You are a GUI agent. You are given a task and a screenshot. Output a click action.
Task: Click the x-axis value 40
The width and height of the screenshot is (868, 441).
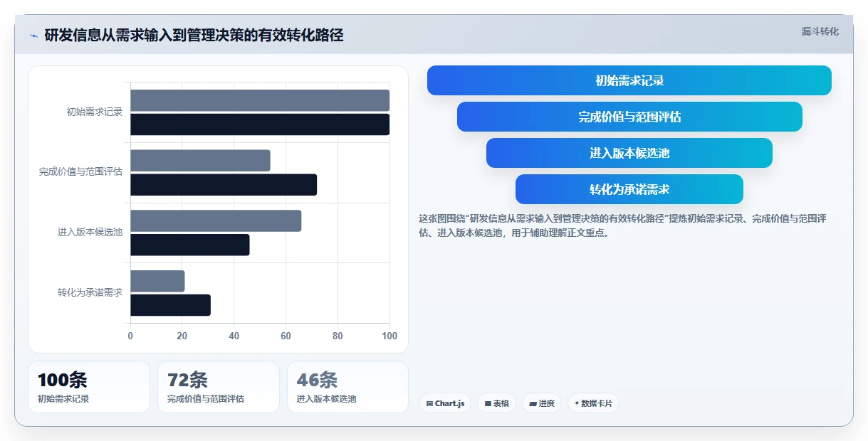point(234,336)
